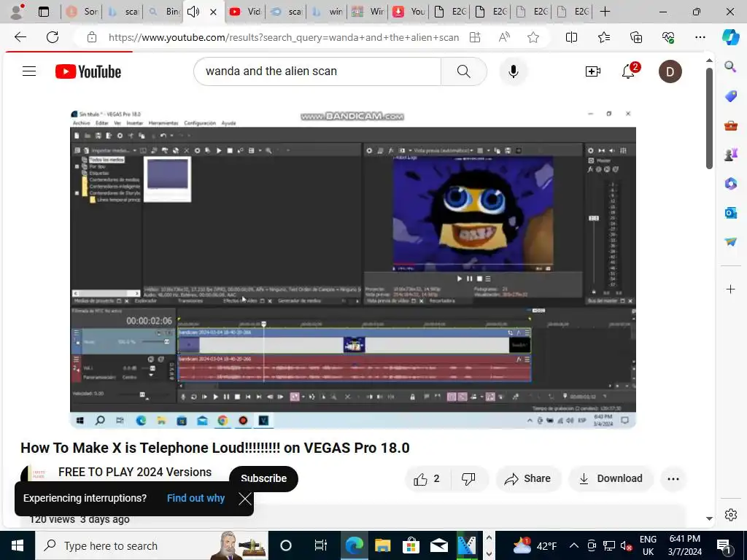
Task: Open the tab actions menu
Action: pos(43,12)
